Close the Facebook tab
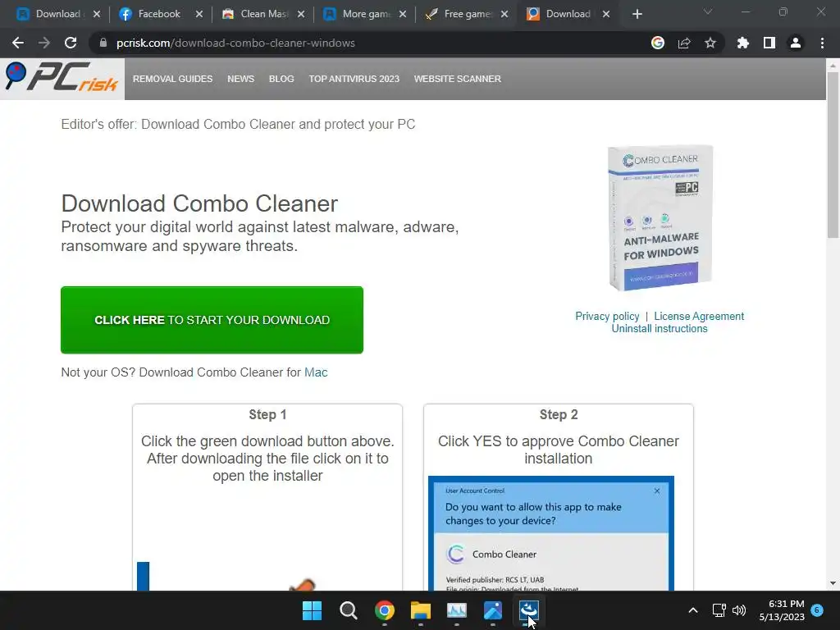The height and width of the screenshot is (630, 840). [199, 14]
